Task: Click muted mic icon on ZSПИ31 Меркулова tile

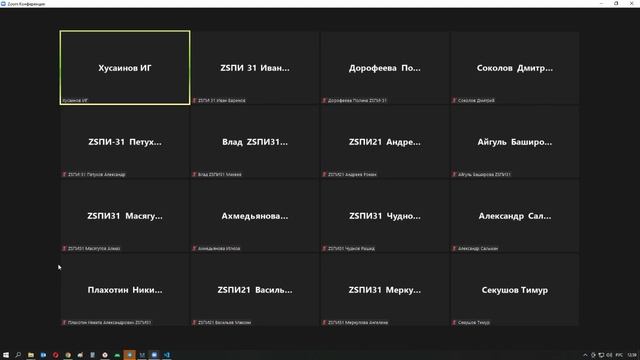Action: 324,322
